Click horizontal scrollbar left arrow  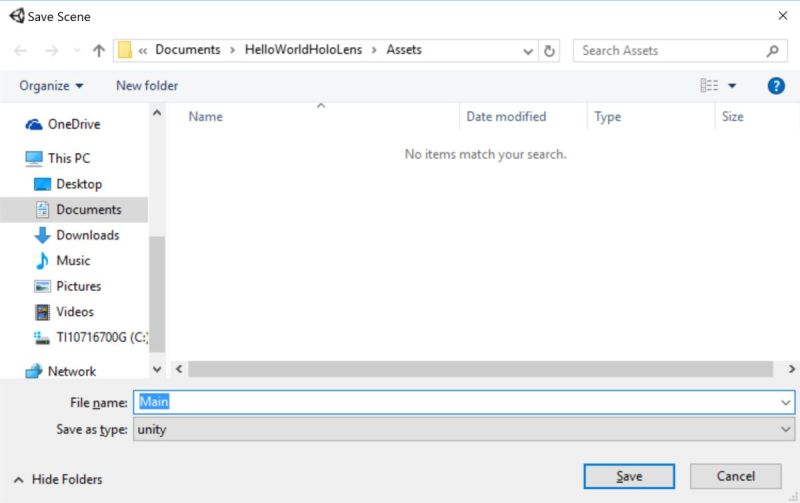pos(179,369)
